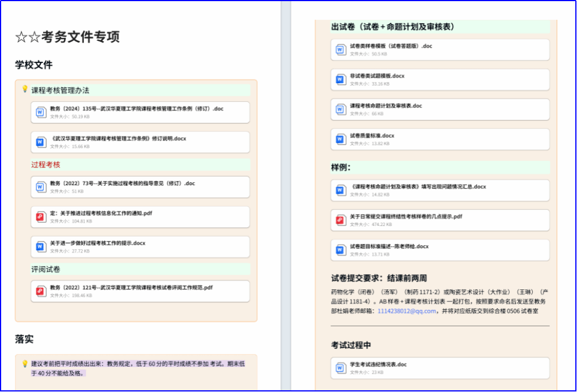Click PDF icon of 过程考核信息化工作的通知 file
The height and width of the screenshot is (392, 577).
coord(41,217)
